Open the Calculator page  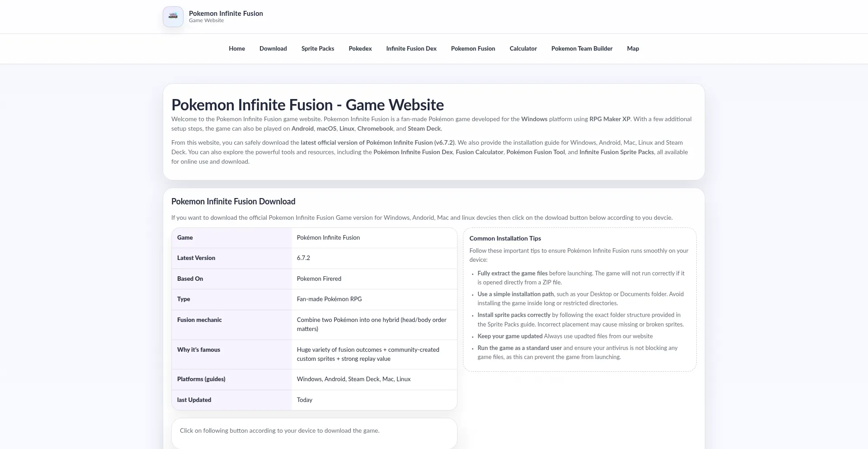[523, 49]
